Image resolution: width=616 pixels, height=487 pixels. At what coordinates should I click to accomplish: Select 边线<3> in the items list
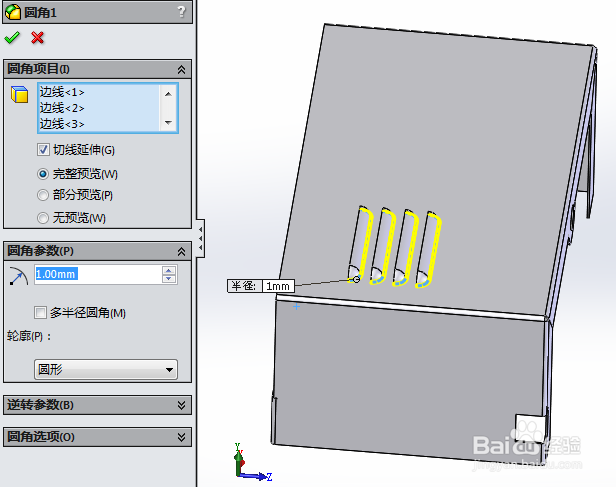(62, 124)
